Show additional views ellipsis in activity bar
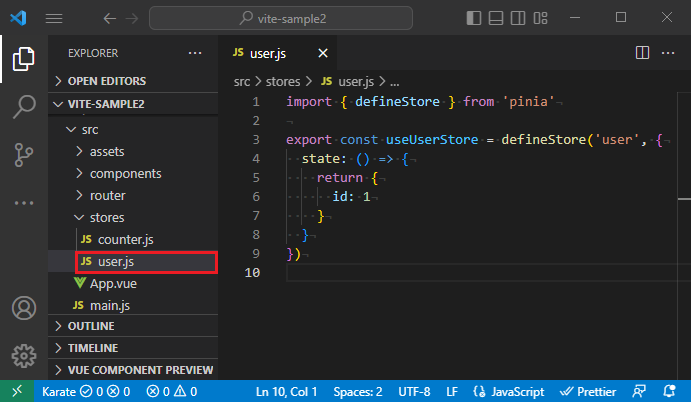Image resolution: width=691 pixels, height=402 pixels. point(24,203)
